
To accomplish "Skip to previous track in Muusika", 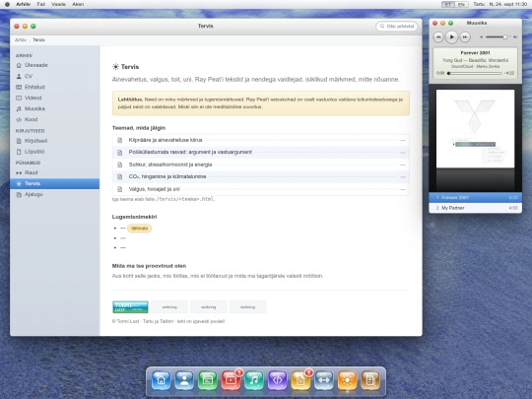I will (x=438, y=37).
